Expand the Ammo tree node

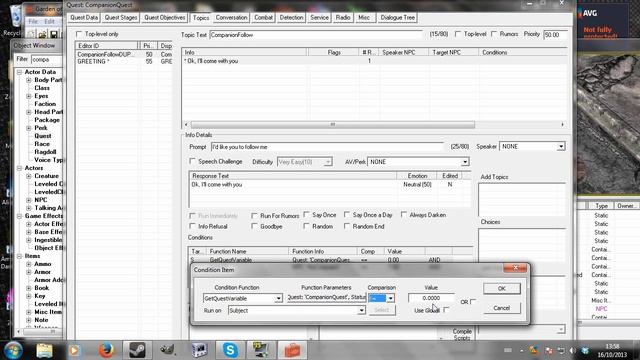point(29,264)
